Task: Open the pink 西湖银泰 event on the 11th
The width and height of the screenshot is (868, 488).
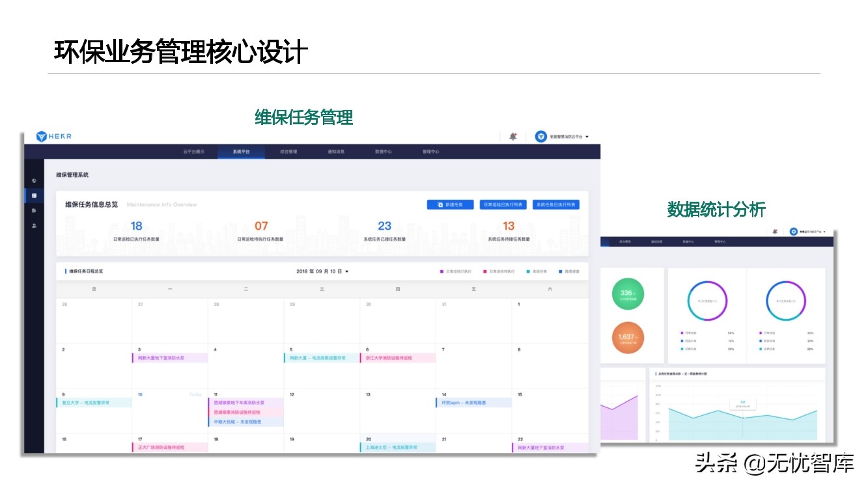Action: tap(246, 412)
